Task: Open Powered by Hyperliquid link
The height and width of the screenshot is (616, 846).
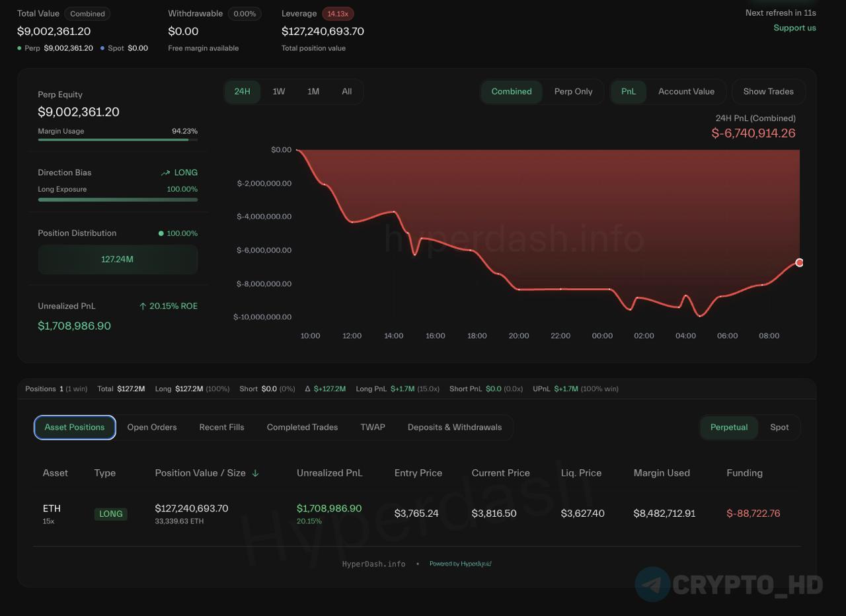Action: coord(460,564)
